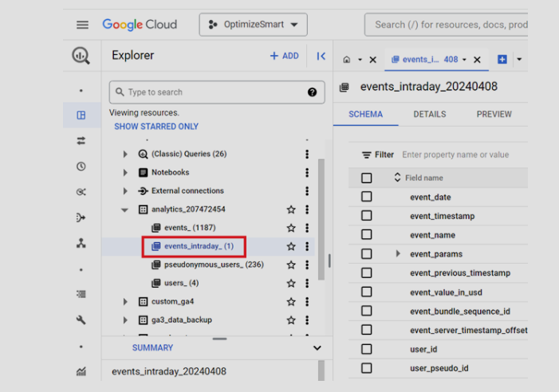The width and height of the screenshot is (559, 392).
Task: Open analytics hub icon in sidebar
Action: point(81,192)
